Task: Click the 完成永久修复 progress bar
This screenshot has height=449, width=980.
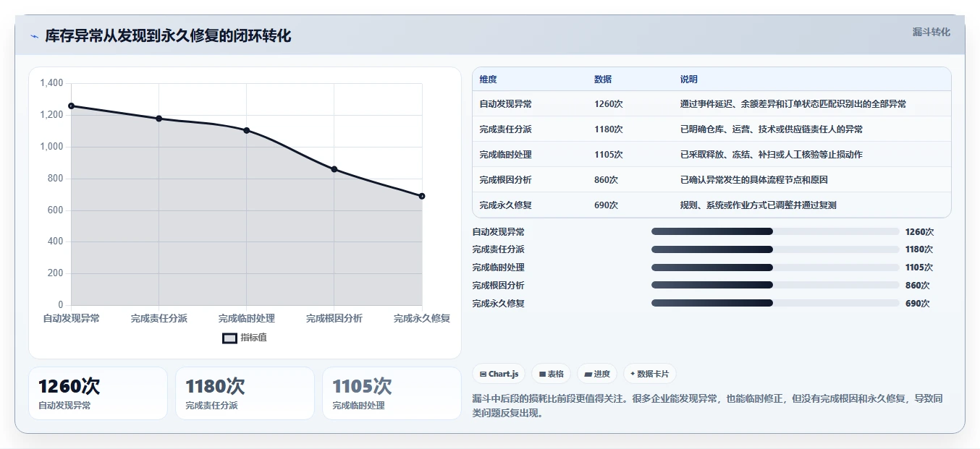Action: [775, 303]
